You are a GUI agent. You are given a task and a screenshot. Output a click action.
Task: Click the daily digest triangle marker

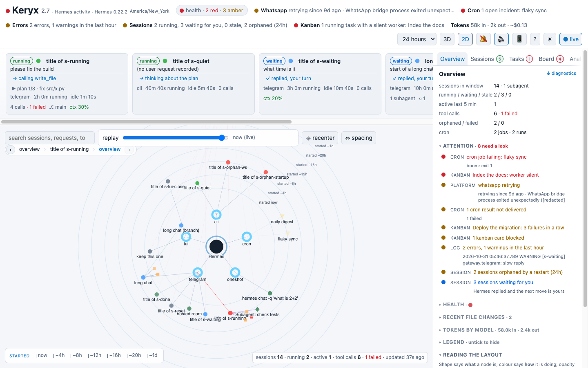click(282, 216)
